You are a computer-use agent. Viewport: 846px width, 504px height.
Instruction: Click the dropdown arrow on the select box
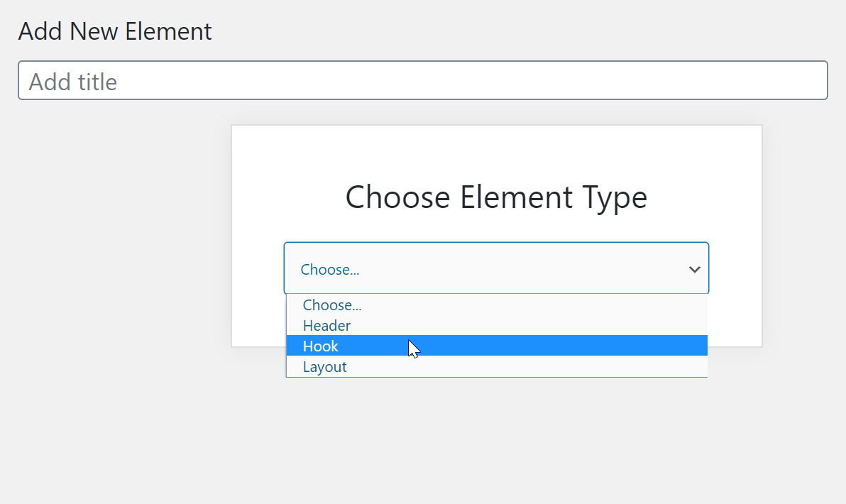(x=694, y=269)
